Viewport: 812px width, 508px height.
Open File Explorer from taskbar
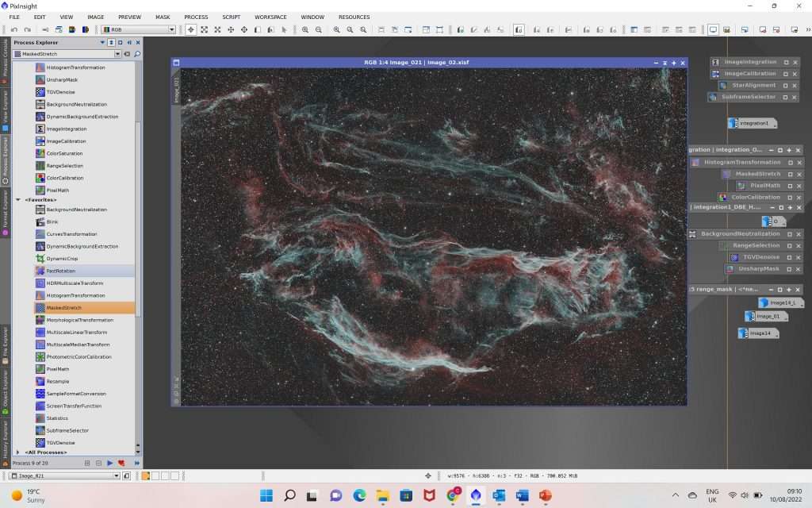pyautogui.click(x=383, y=495)
